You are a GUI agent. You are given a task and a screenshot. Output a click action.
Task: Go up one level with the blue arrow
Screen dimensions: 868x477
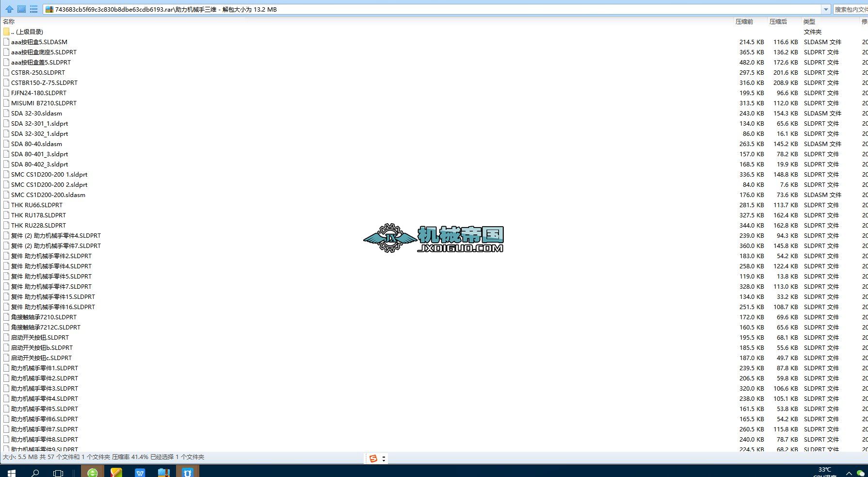tap(9, 9)
